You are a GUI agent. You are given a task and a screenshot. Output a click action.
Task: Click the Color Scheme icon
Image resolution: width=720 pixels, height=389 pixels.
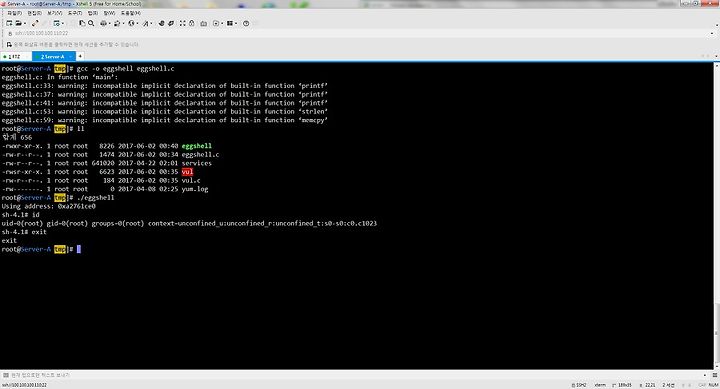click(117, 23)
